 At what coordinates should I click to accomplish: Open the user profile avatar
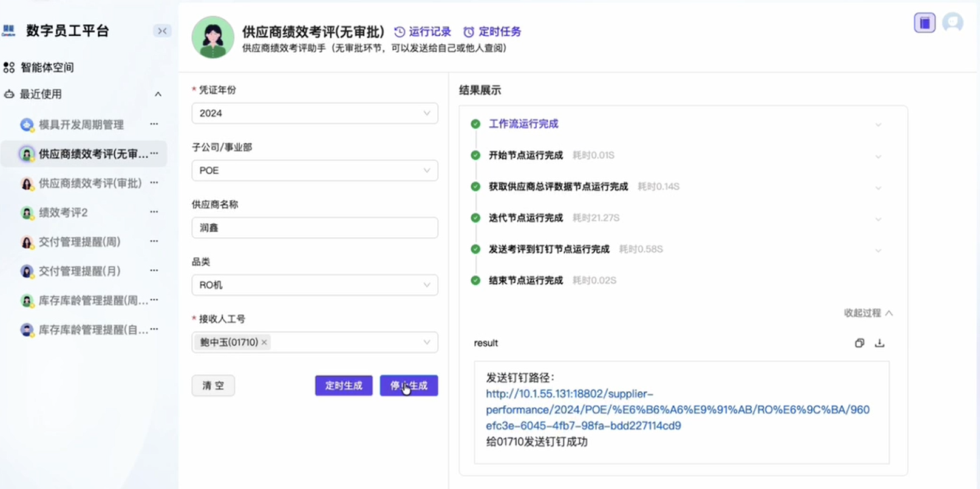(x=952, y=23)
